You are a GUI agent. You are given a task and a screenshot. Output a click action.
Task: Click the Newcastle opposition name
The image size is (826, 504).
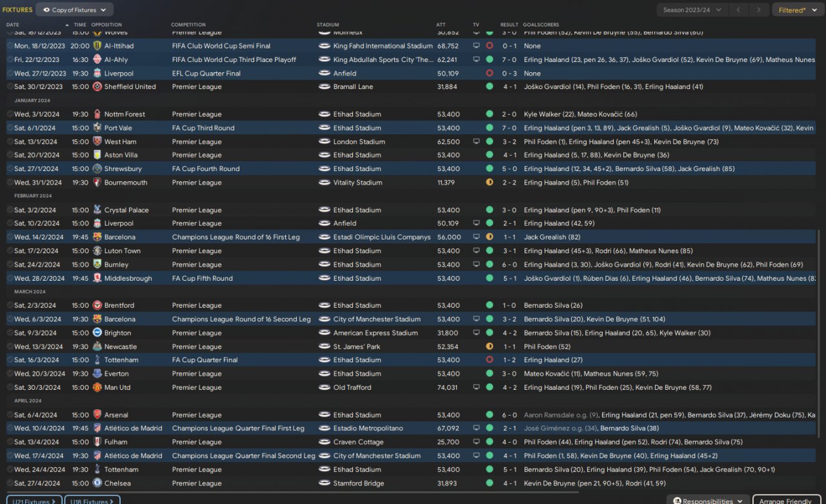121,347
